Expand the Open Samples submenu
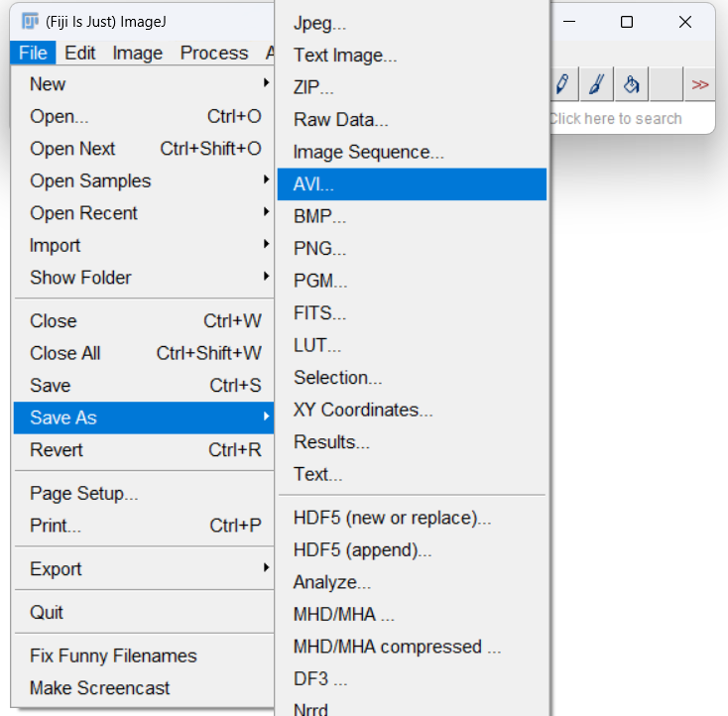 click(x=144, y=180)
